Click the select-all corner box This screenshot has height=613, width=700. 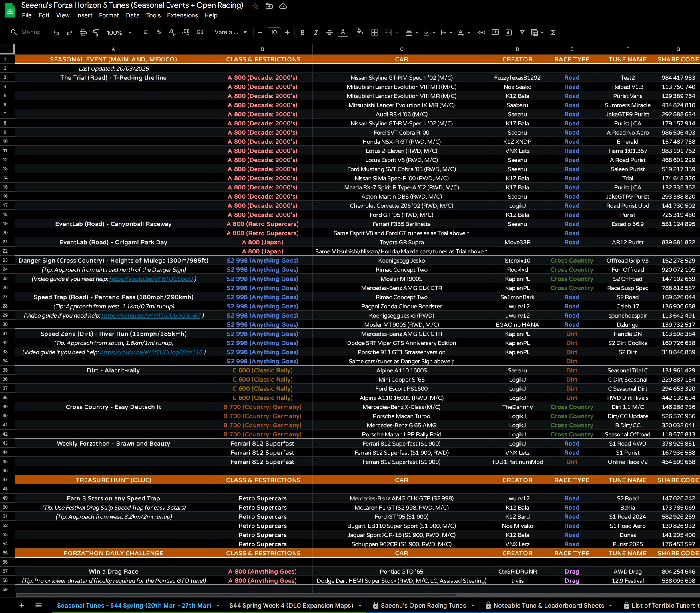7,49
